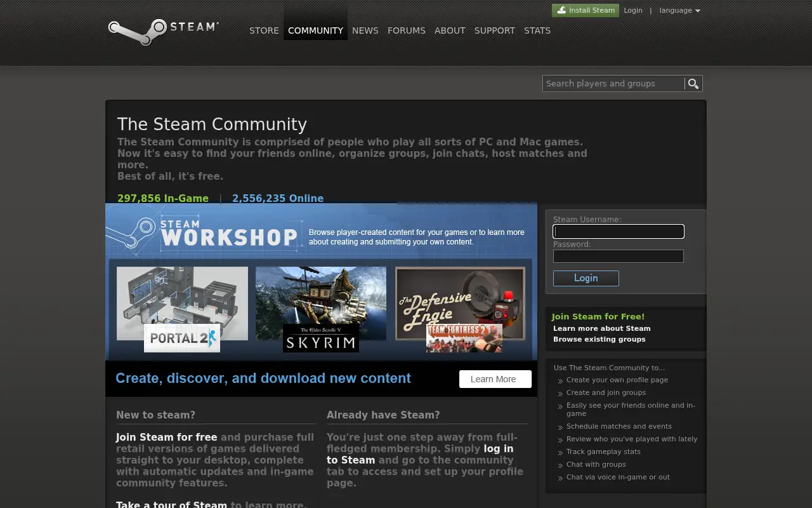This screenshot has width=812, height=508.
Task: Click the magnifying glass search icon
Action: (x=693, y=84)
